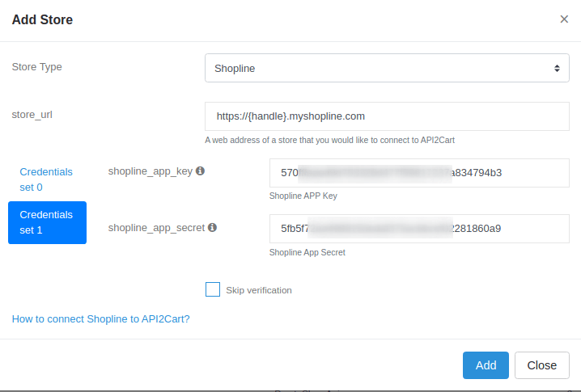Click the Add Store dialog title
Image resolution: width=581 pixels, height=392 pixels.
pos(42,19)
